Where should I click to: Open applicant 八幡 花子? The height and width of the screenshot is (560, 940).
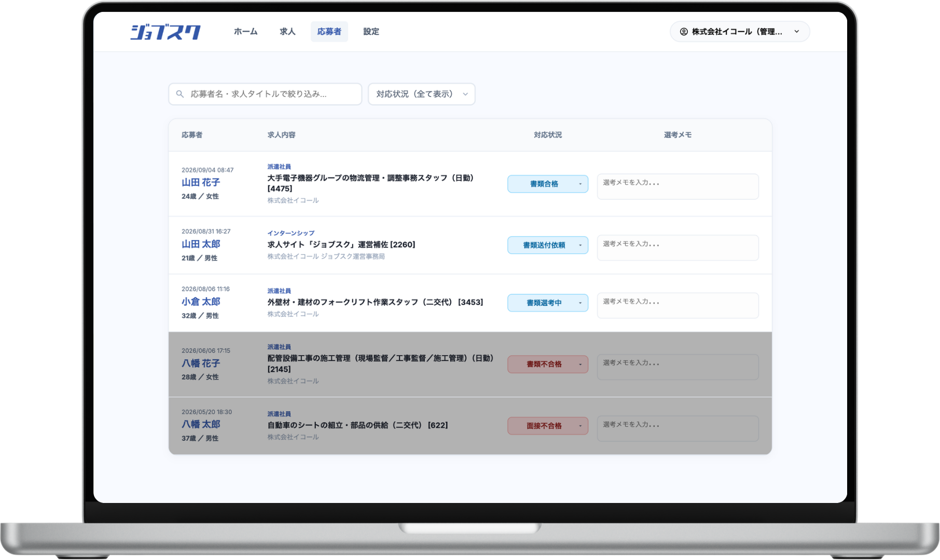(201, 363)
